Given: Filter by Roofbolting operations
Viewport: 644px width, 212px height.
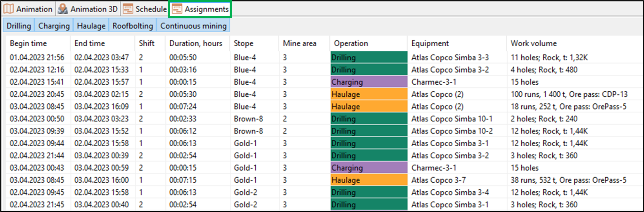Looking at the screenshot, I should point(133,26).
